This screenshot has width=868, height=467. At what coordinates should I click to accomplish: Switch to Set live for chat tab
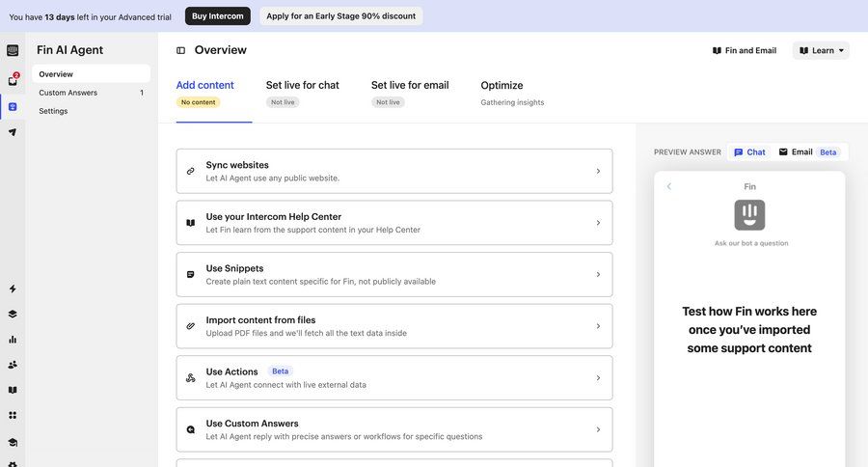pos(302,85)
